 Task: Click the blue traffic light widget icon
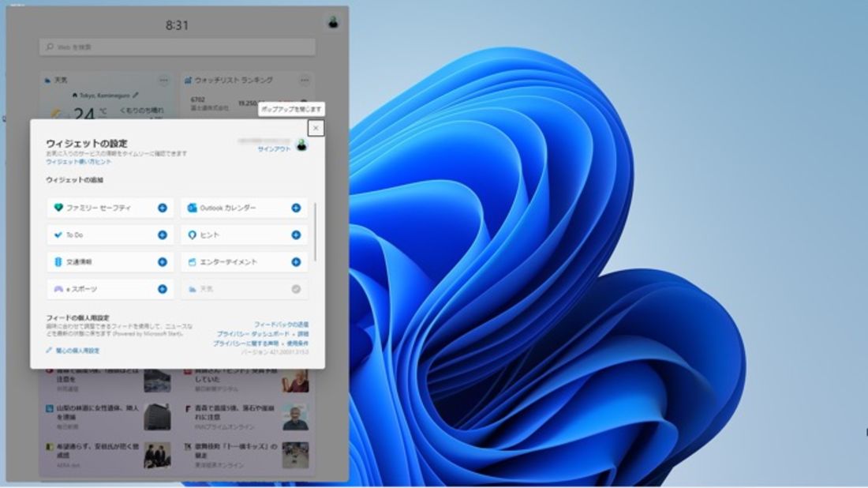pos(58,262)
